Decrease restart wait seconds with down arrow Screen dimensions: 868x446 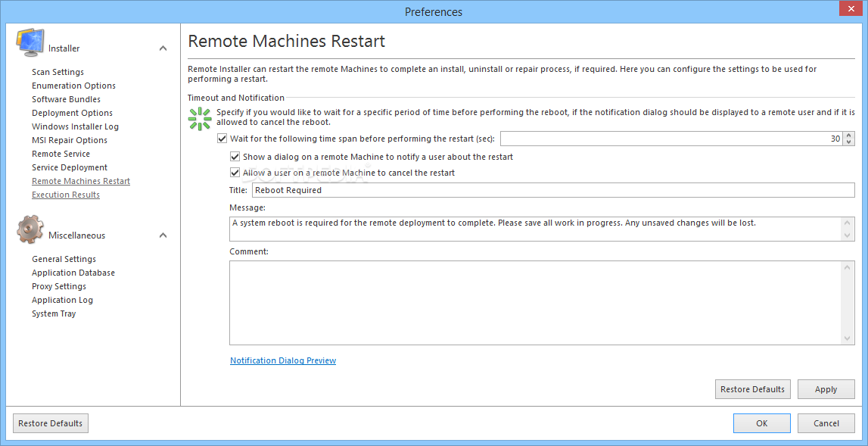point(849,142)
